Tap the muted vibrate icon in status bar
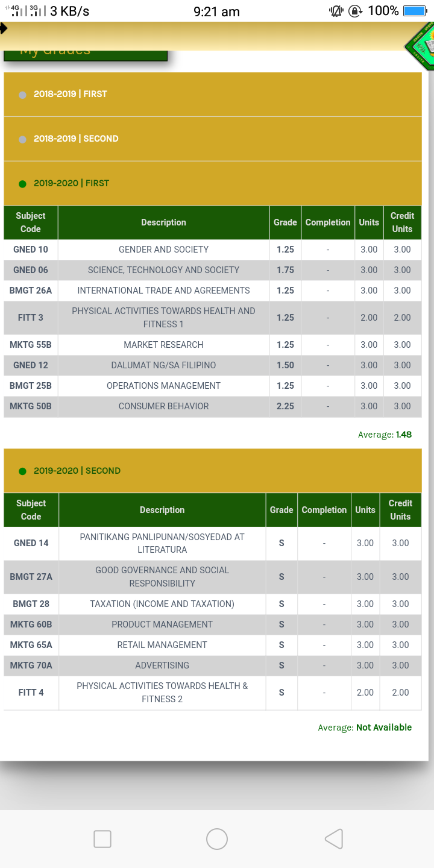434x868 pixels. (335, 11)
